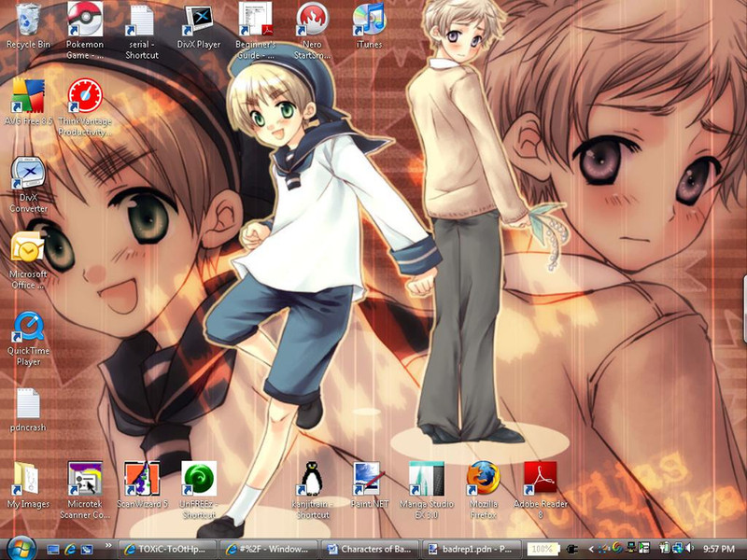Select the Manga Studio EX 3.0 icon
This screenshot has width=747, height=560.
427,478
